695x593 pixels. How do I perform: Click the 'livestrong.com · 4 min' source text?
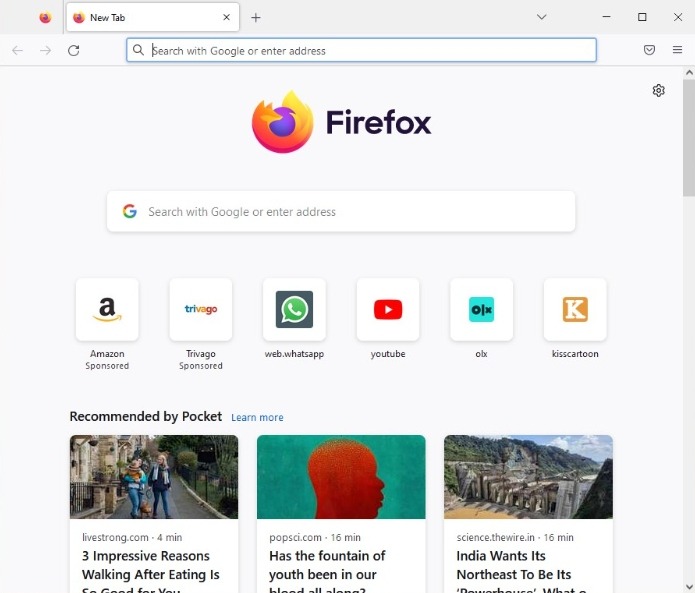pos(132,537)
